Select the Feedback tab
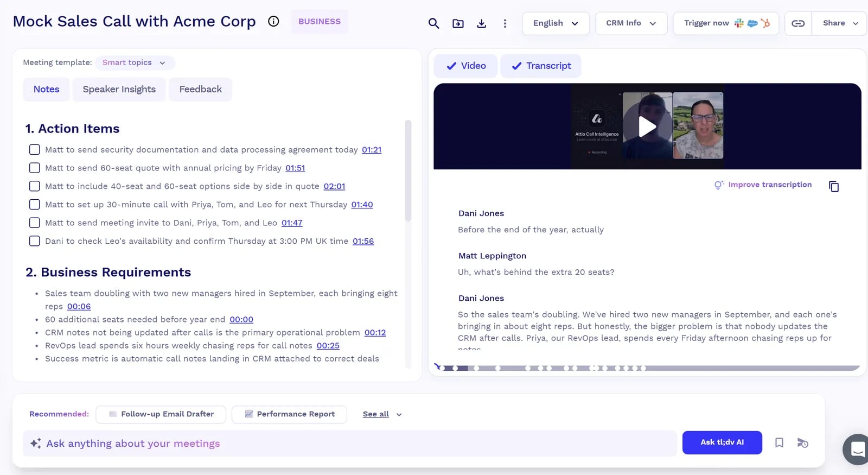 click(x=201, y=90)
